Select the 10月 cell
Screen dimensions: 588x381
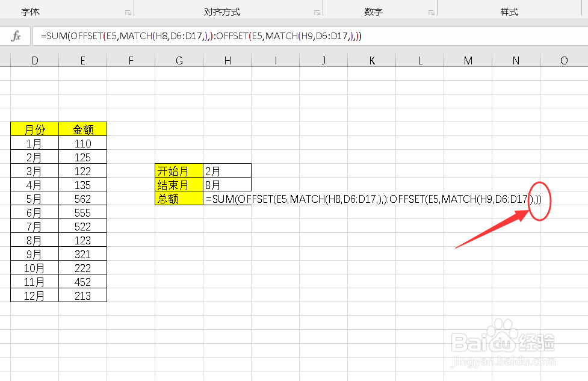click(x=34, y=268)
